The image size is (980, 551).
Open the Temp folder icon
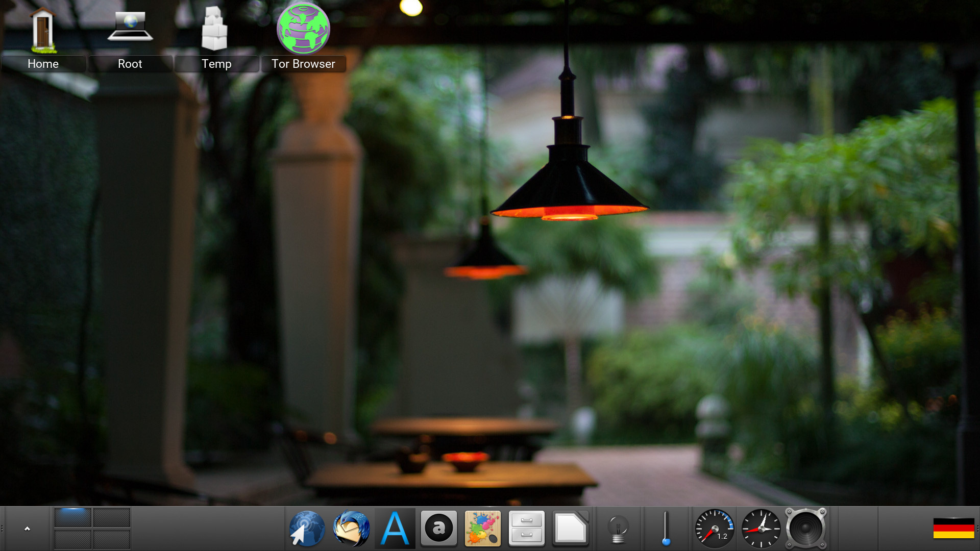[214, 30]
